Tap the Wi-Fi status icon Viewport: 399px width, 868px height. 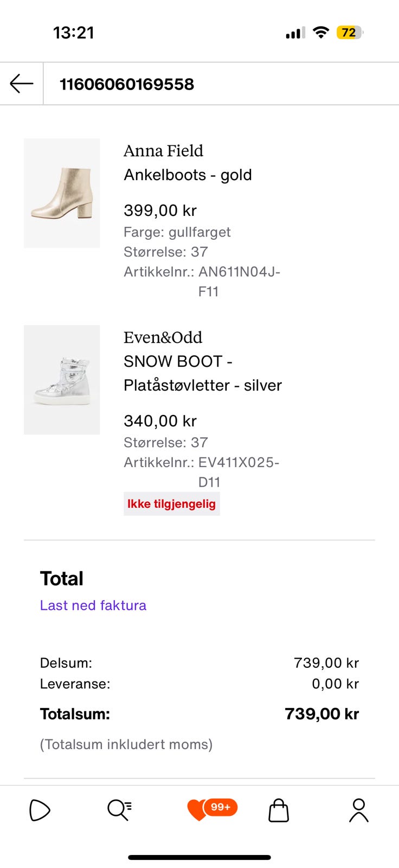pos(321,33)
